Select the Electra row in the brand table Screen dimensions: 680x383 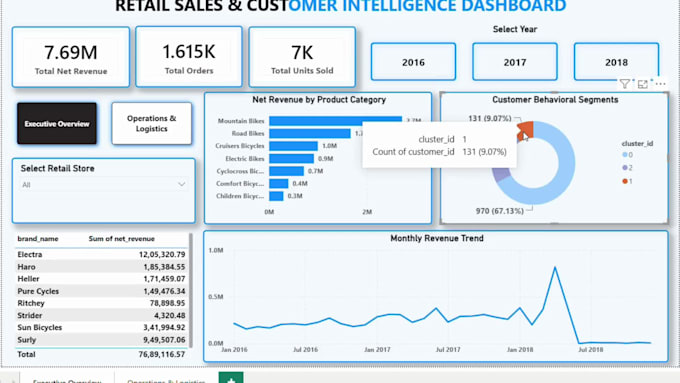tap(101, 254)
